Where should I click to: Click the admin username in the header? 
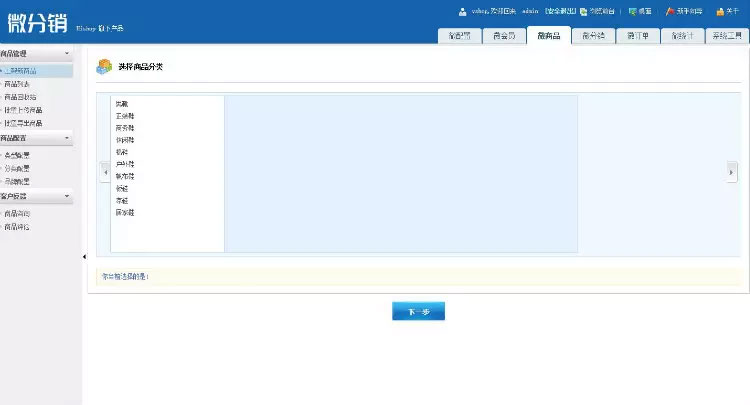pos(530,11)
